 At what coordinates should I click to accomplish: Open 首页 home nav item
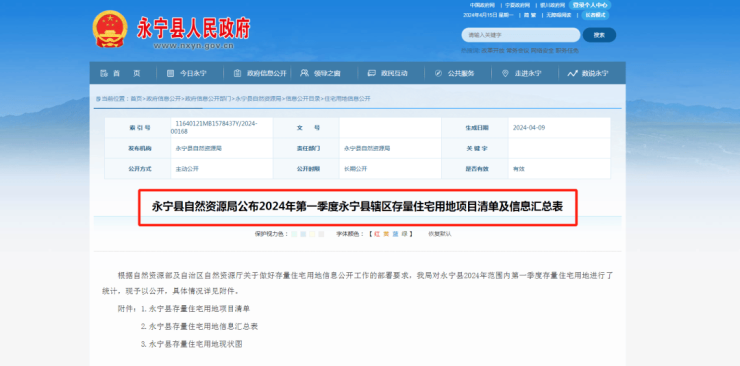tap(120, 73)
